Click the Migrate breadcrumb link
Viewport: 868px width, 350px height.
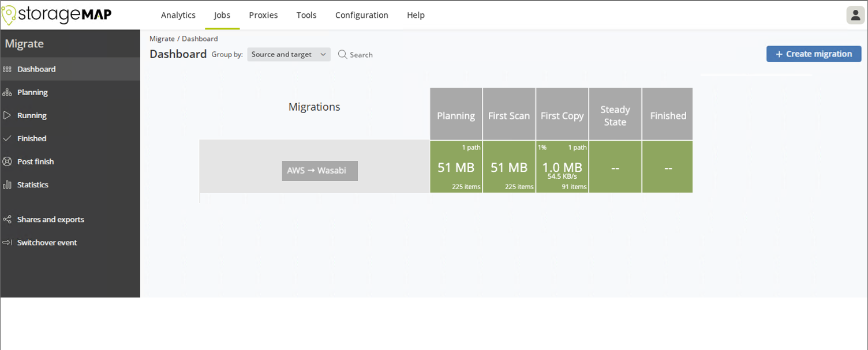tap(162, 39)
